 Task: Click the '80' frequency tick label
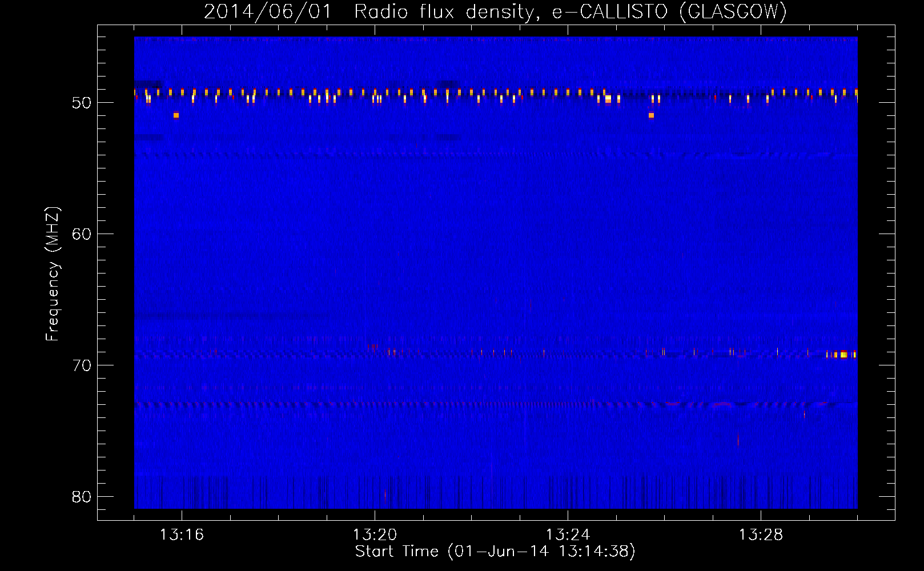(82, 497)
